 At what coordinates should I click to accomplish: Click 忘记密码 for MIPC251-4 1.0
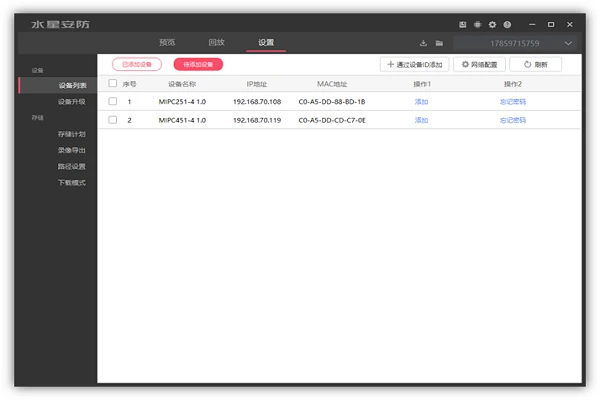click(513, 102)
